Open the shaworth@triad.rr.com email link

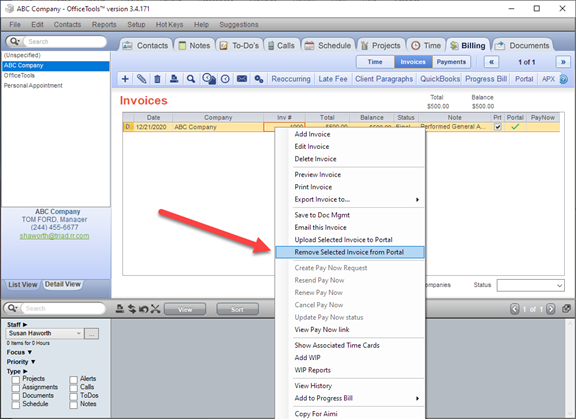pos(54,236)
